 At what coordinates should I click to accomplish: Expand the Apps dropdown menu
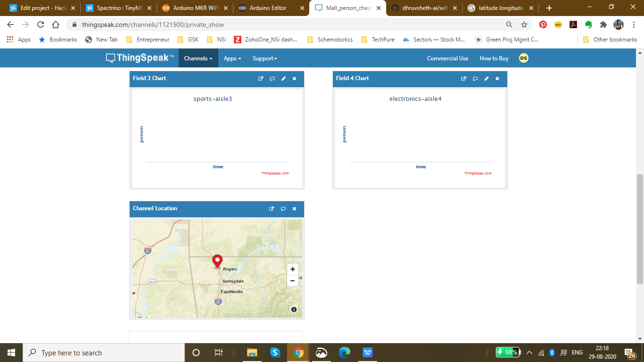[x=232, y=58]
